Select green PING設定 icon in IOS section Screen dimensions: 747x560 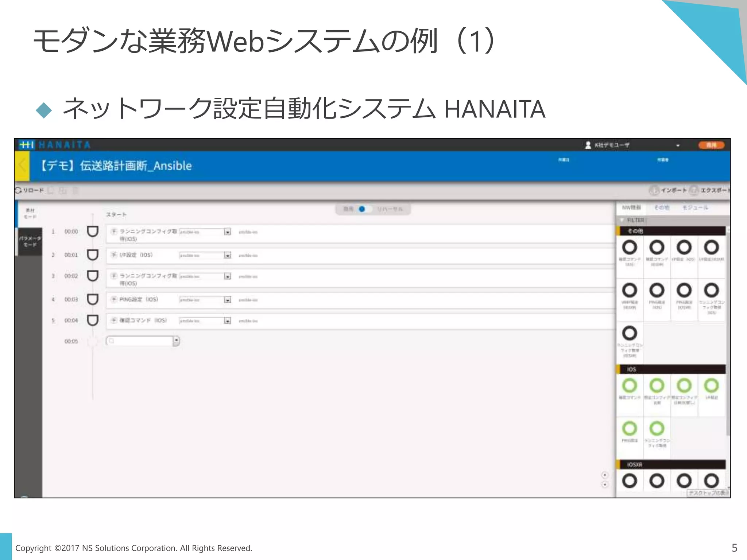(630, 428)
